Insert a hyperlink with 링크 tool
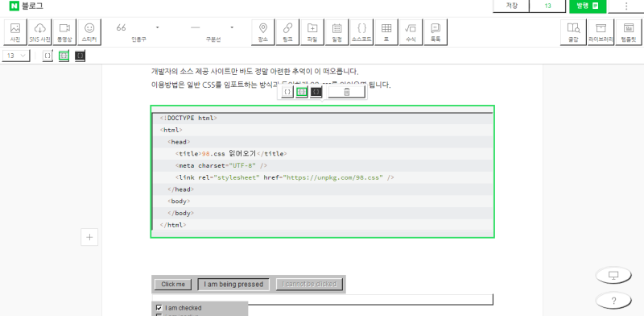Viewport: 644px width, 316px height. click(x=288, y=31)
